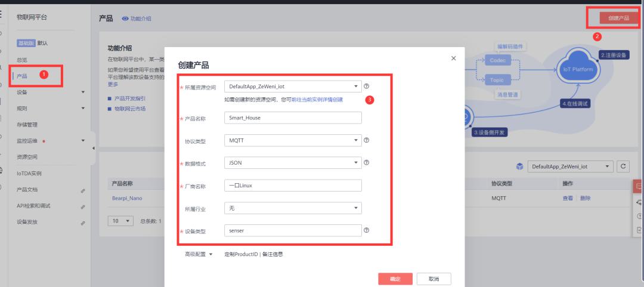Follow the 前往当前实例详情创建 link

[x=317, y=100]
